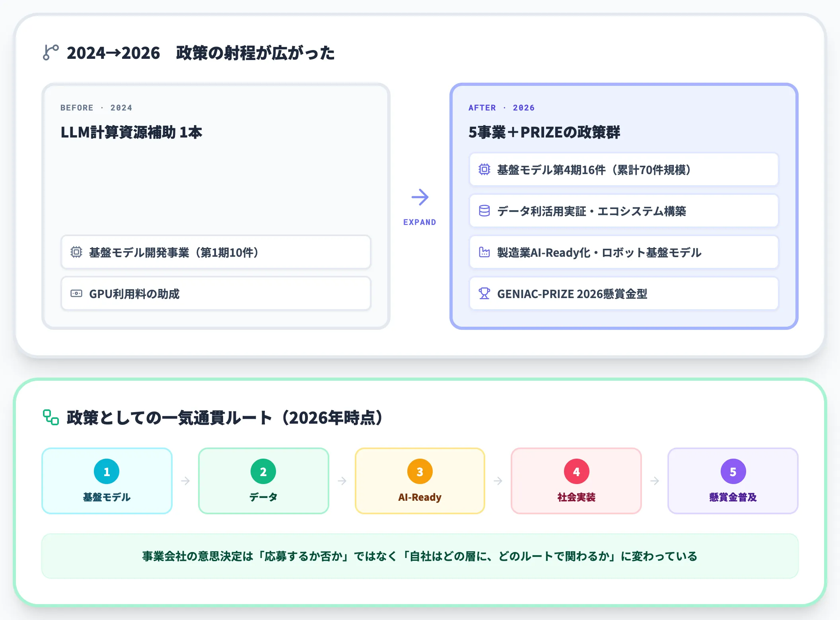Select データ利活用実証・エコシステム構築 item
The width and height of the screenshot is (840, 620).
coord(624,211)
